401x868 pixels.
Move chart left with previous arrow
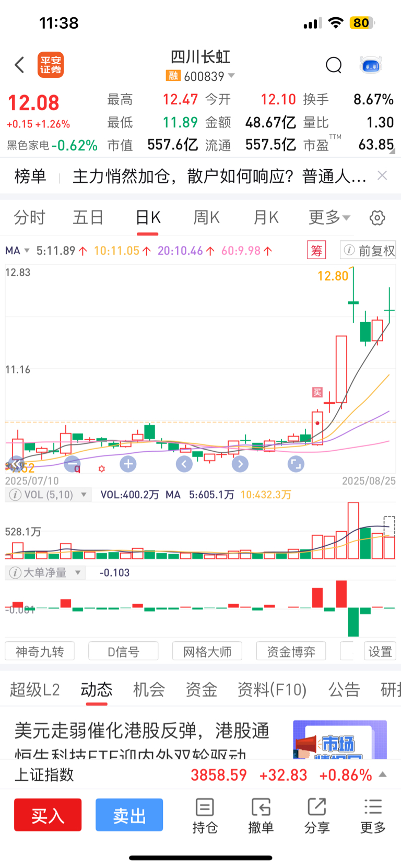(x=184, y=464)
